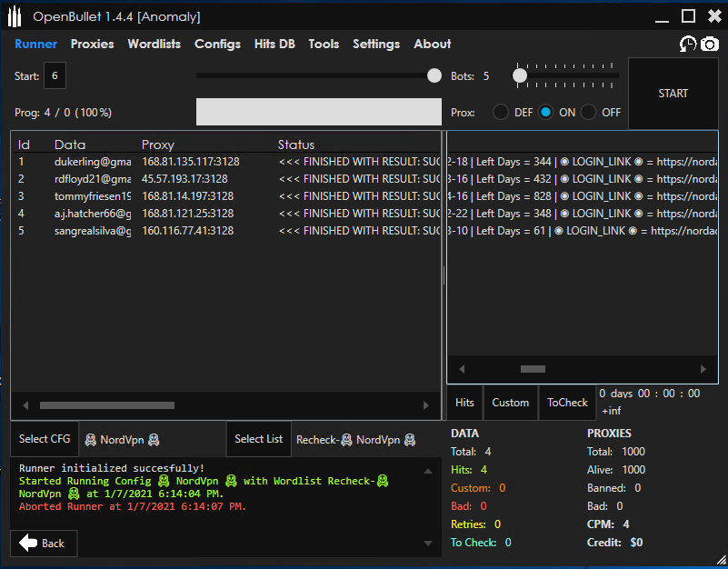
Task: Click right arrow in the hits detail panel
Action: (x=703, y=369)
